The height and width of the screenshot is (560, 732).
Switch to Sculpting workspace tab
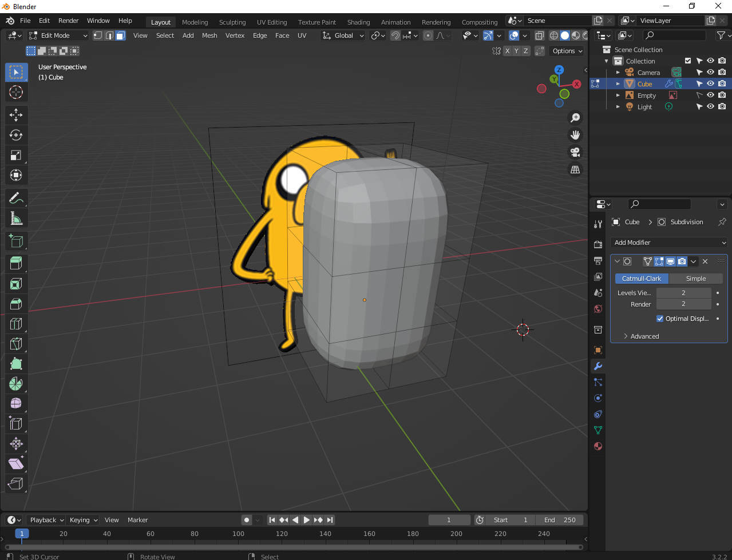(232, 22)
